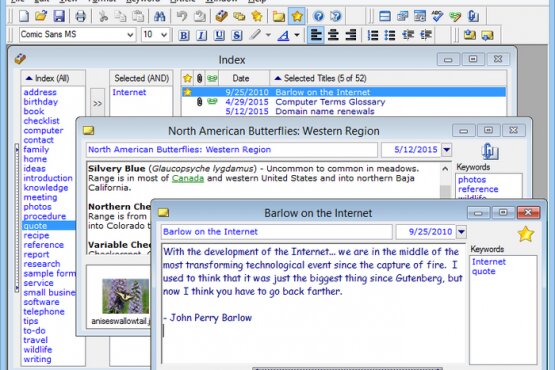Click the 'Internet' entry in the Selected (AND) list
Viewport: 555px width, 370px height.
[129, 92]
